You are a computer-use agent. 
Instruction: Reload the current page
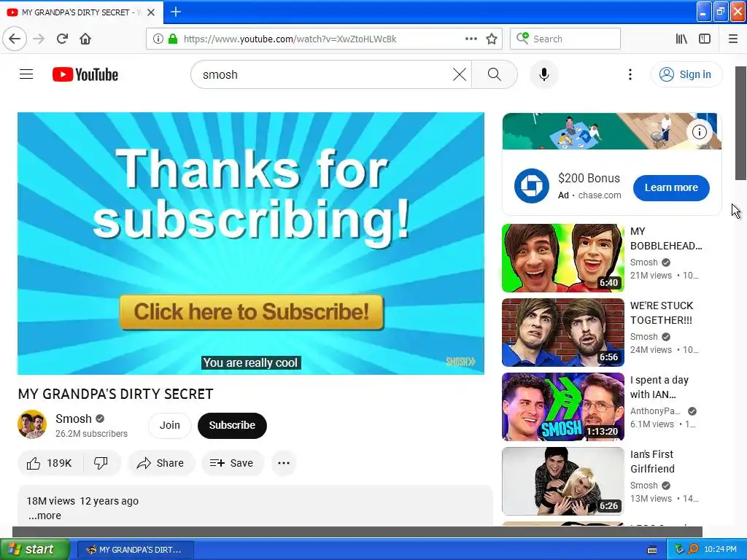(62, 39)
